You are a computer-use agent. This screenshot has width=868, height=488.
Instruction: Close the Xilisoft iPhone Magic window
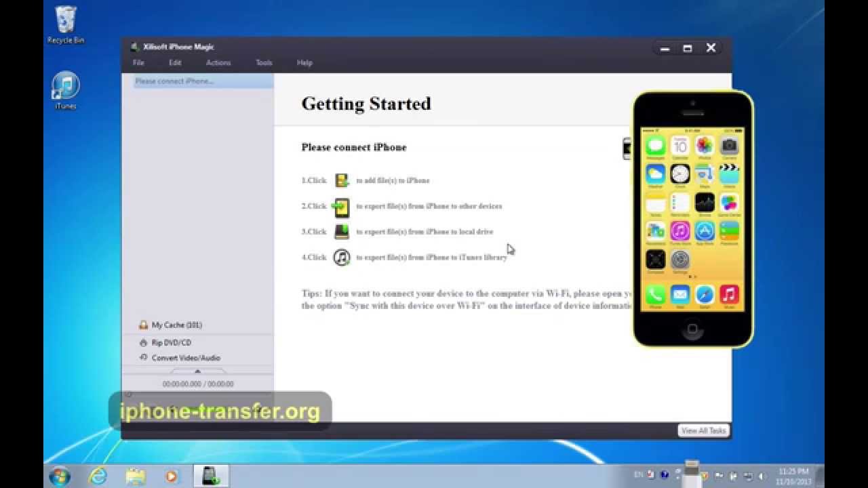click(711, 48)
